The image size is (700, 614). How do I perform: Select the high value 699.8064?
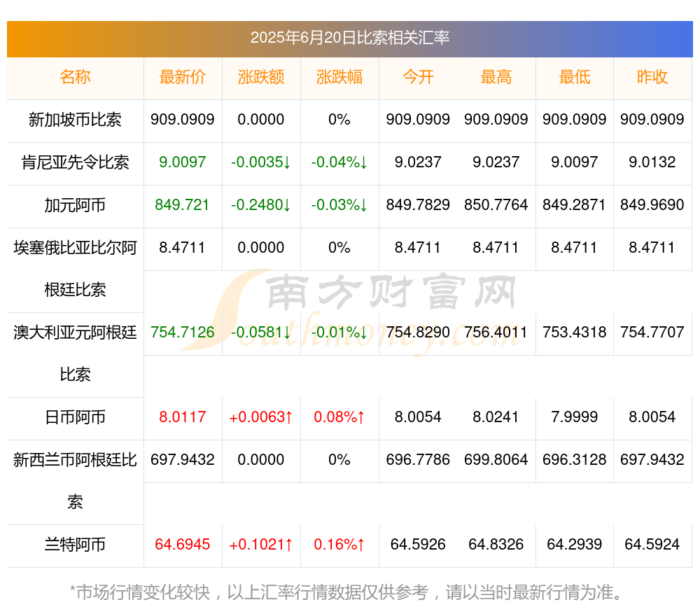(496, 459)
